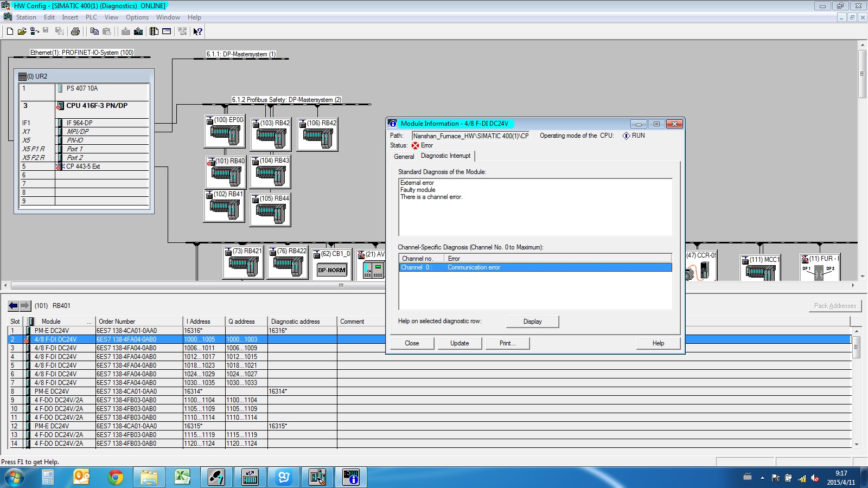Open the View menu
Image resolution: width=868 pixels, height=488 pixels.
pyautogui.click(x=111, y=17)
